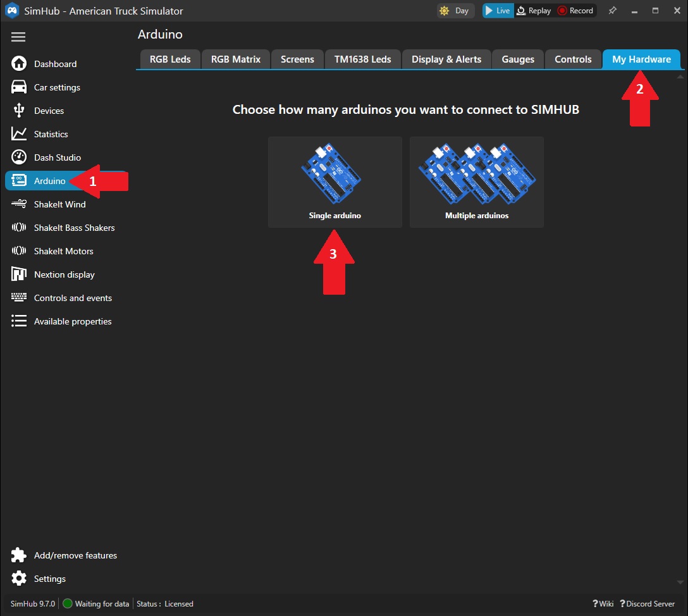Viewport: 688px width, 616px height.
Task: Select ShakeIt Bass Shakers label
Action: pos(74,228)
